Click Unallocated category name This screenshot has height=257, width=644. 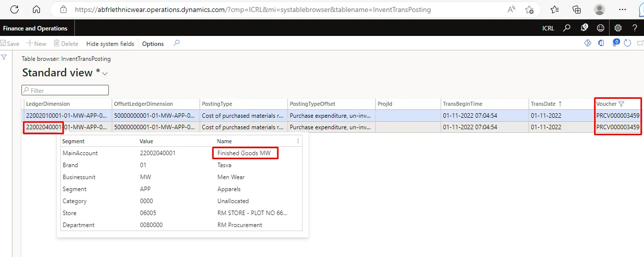pos(233,201)
